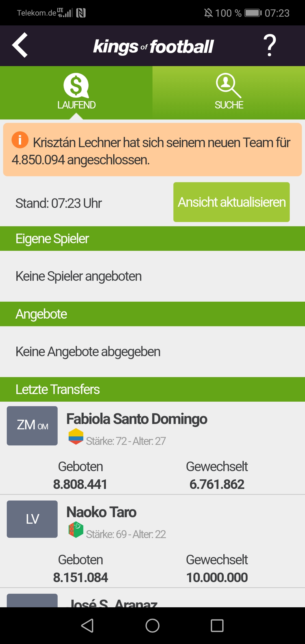
Task: Tap Android back triangle button
Action: [x=87, y=626]
